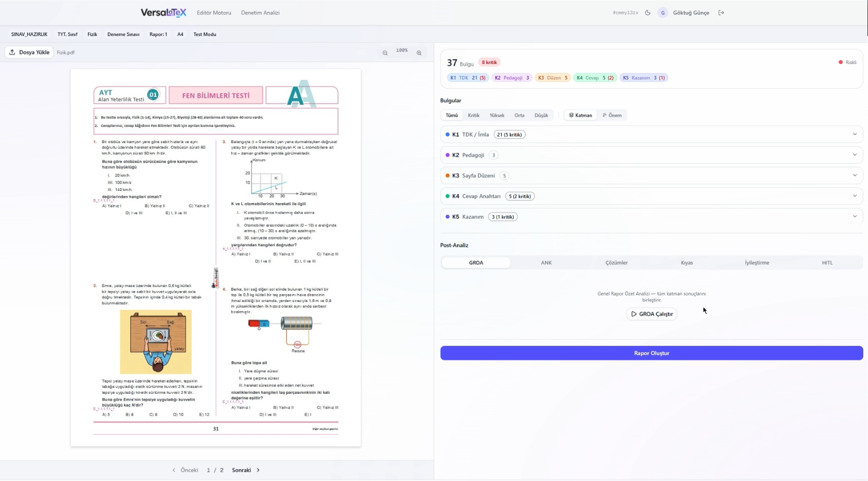Go to previous page with left chevron

(x=174, y=470)
